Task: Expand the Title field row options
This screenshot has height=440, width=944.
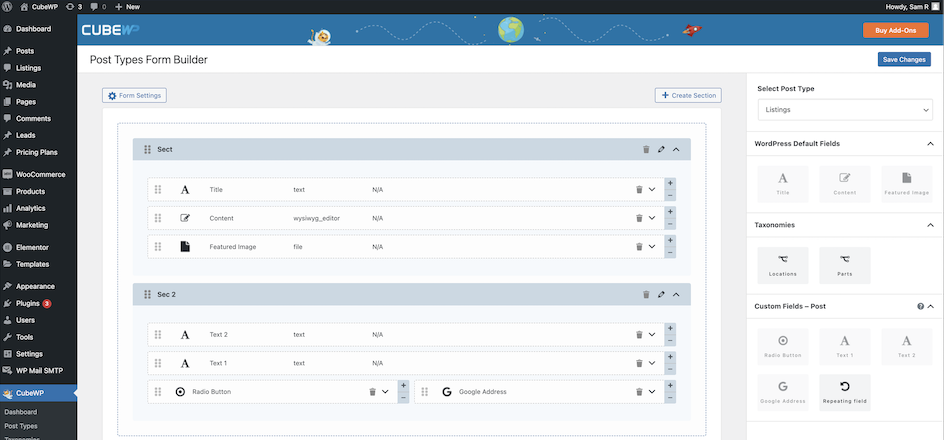Action: click(652, 190)
